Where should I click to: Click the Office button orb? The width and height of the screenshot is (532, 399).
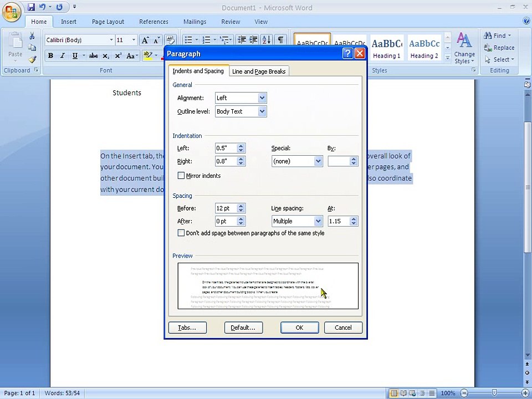point(12,13)
